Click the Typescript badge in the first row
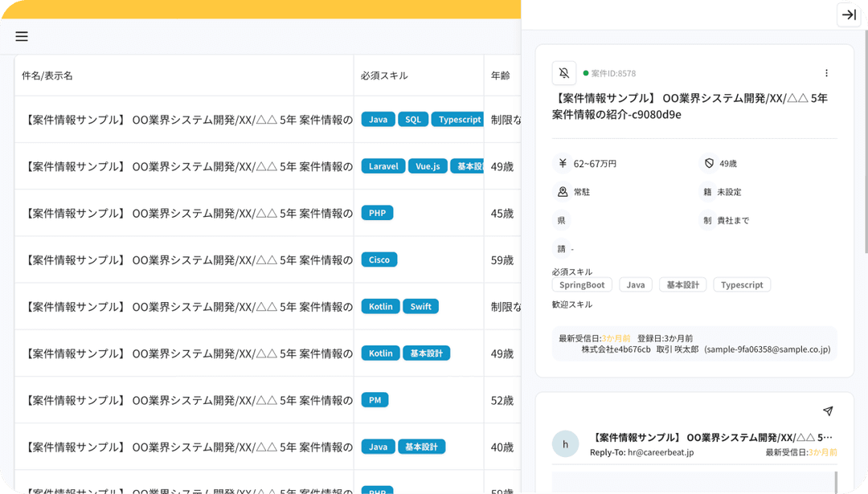The image size is (868, 494). pos(458,120)
